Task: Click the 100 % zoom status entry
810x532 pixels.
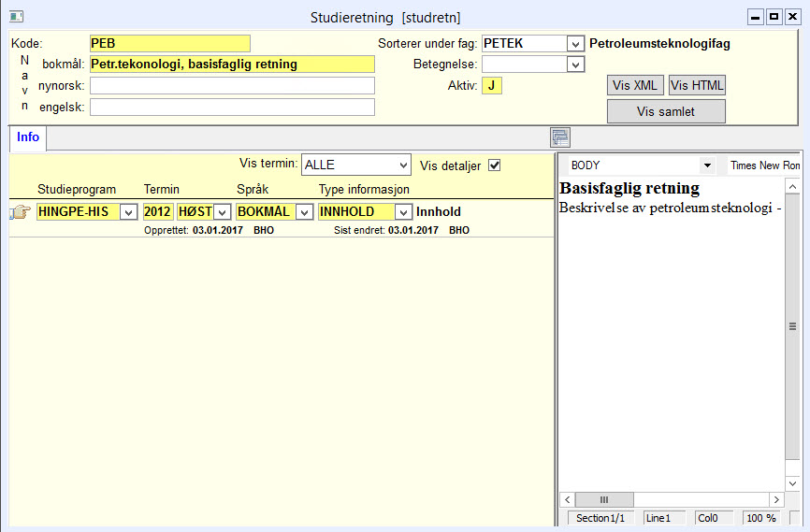Action: click(761, 518)
